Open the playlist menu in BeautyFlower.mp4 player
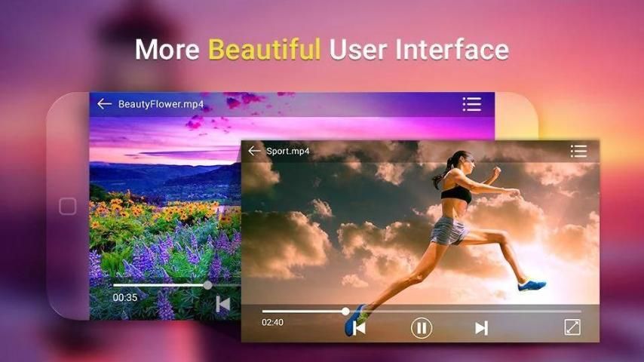 click(x=472, y=104)
